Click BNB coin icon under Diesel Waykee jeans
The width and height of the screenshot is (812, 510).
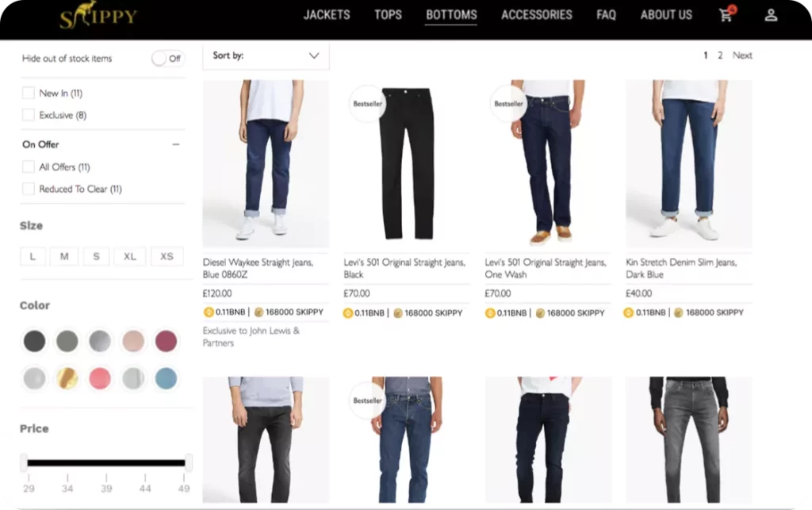click(209, 313)
